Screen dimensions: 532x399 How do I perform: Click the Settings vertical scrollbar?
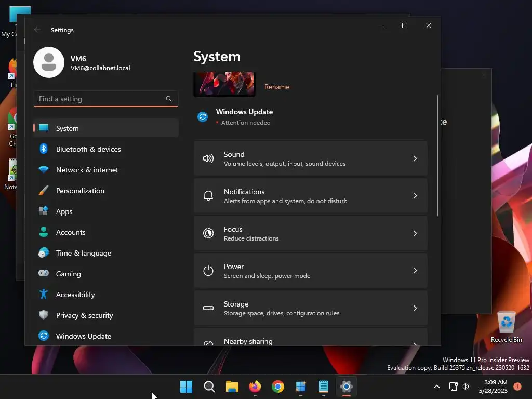tap(437, 155)
